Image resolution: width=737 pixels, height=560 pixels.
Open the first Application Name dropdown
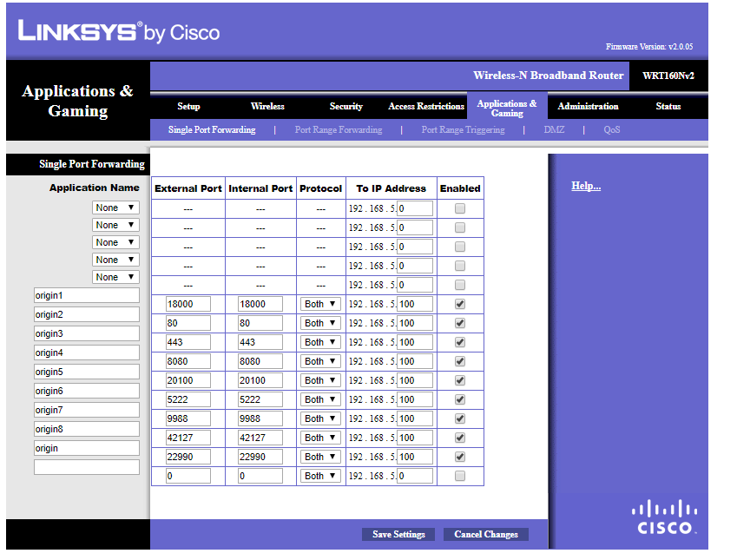click(115, 208)
